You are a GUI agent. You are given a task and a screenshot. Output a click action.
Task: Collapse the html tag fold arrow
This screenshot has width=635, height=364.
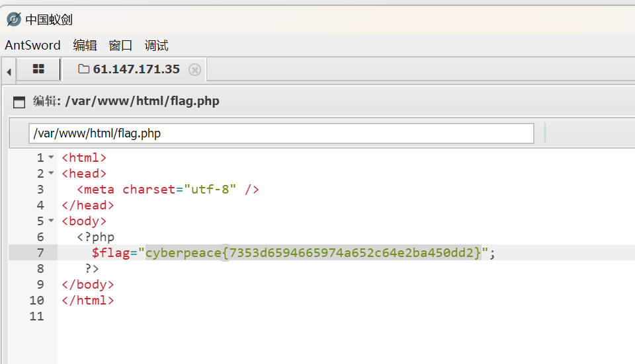click(x=51, y=157)
